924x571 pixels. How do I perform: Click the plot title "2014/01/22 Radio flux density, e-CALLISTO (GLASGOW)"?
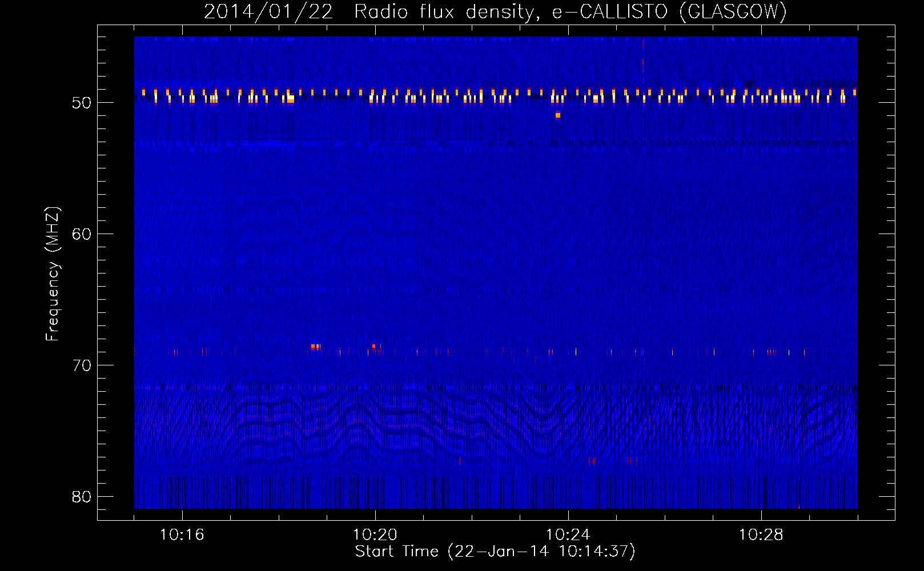496,11
